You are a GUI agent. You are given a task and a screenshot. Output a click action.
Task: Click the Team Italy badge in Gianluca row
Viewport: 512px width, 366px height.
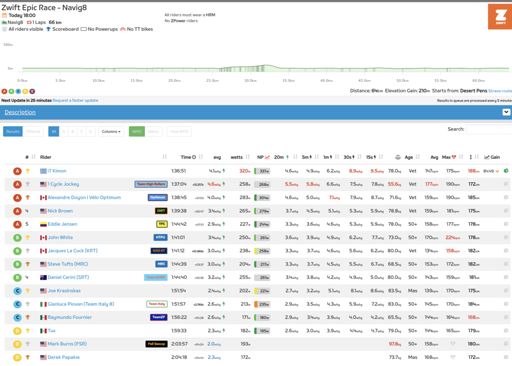pos(157,304)
